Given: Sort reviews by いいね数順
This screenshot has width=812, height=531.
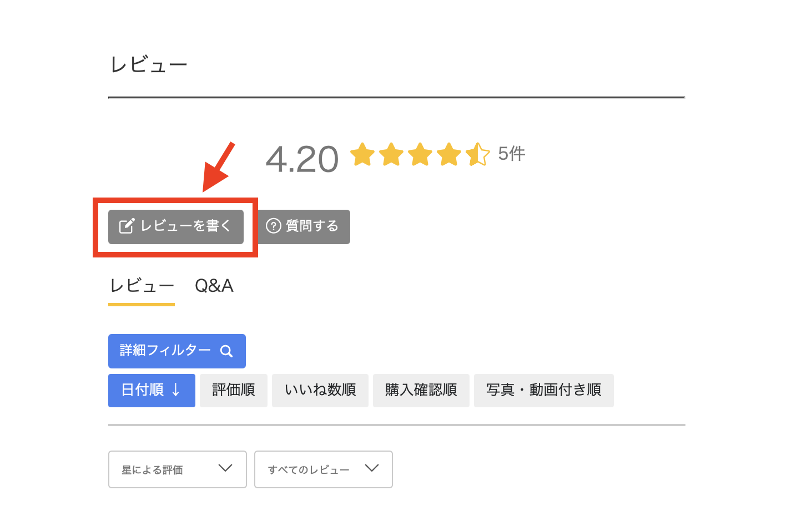Looking at the screenshot, I should (x=320, y=390).
